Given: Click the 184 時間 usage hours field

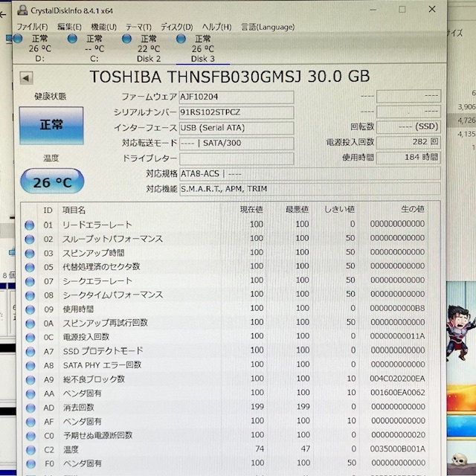Looking at the screenshot, I should 408,157.
